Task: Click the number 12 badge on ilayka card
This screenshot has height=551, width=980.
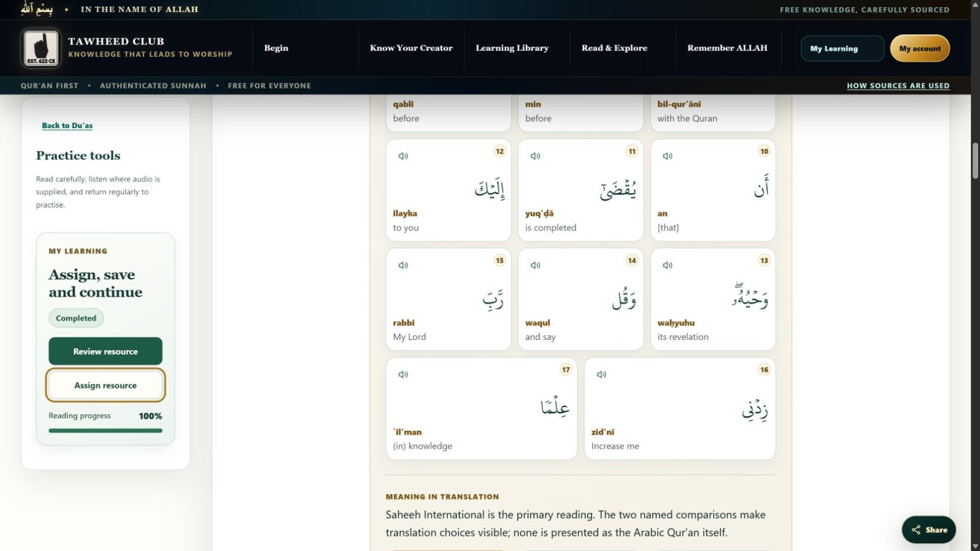Action: (x=500, y=151)
